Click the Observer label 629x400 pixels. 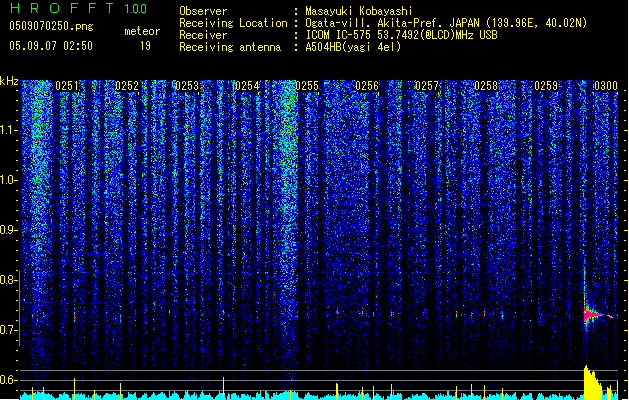pyautogui.click(x=203, y=11)
